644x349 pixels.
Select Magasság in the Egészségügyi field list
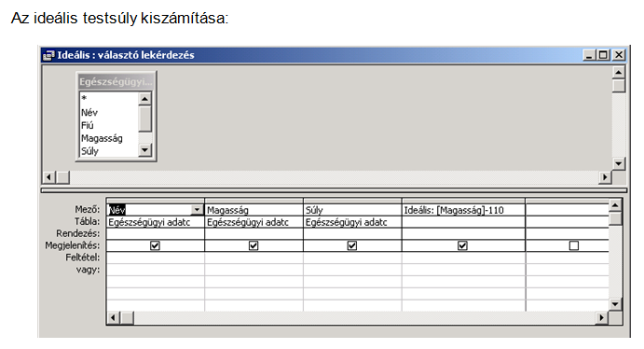tap(102, 138)
